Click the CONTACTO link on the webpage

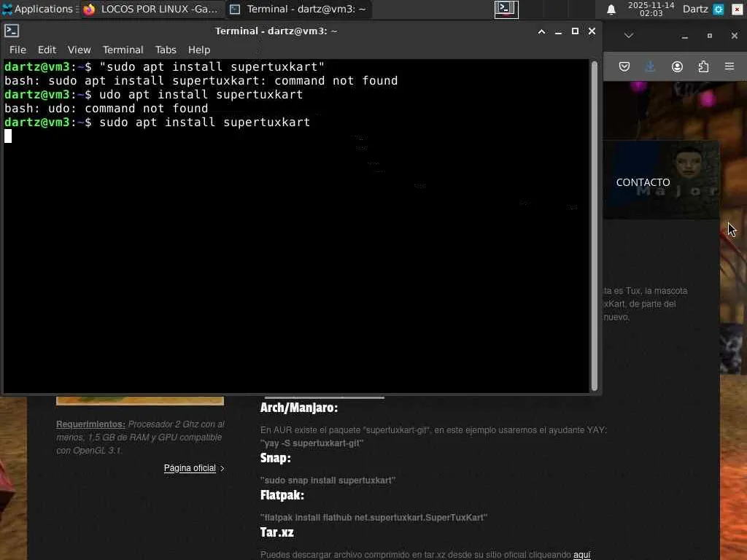[x=643, y=182]
